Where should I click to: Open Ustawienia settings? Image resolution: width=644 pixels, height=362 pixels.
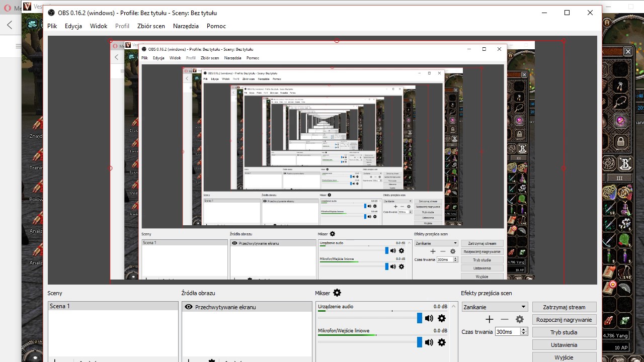coord(564,345)
